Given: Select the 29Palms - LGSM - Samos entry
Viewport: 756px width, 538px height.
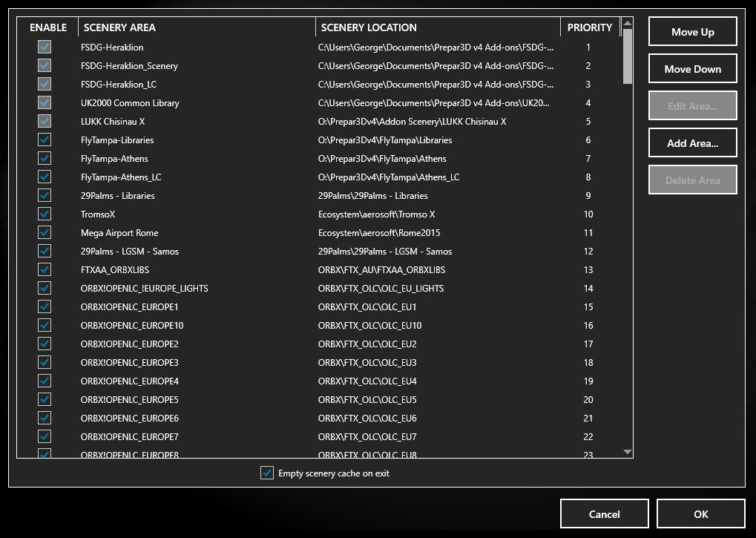Looking at the screenshot, I should [130, 252].
